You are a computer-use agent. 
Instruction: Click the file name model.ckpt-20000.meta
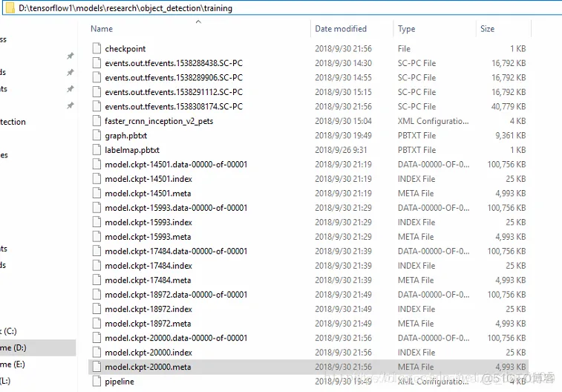(148, 367)
